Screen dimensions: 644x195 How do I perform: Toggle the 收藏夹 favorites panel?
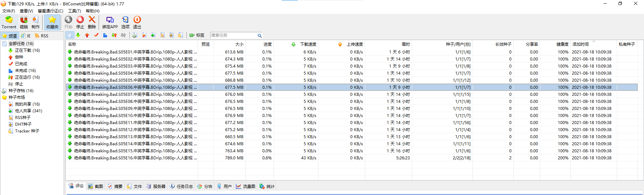(52, 22)
